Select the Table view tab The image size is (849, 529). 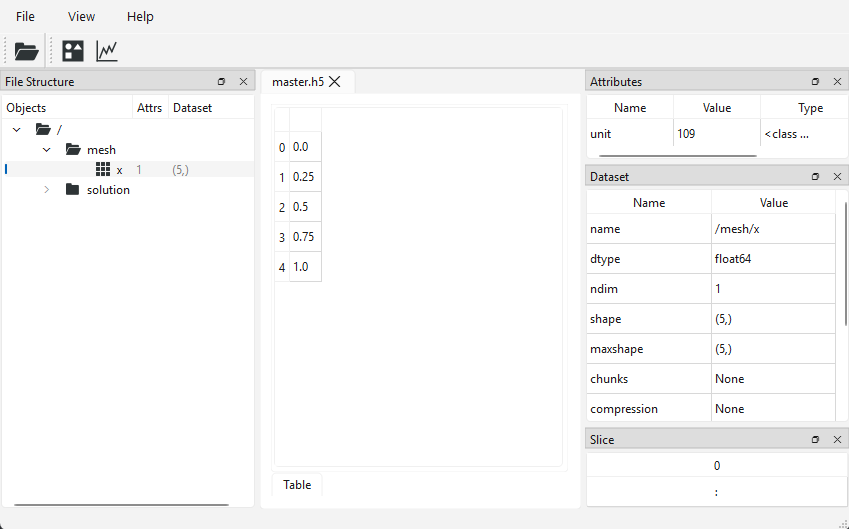pyautogui.click(x=297, y=485)
